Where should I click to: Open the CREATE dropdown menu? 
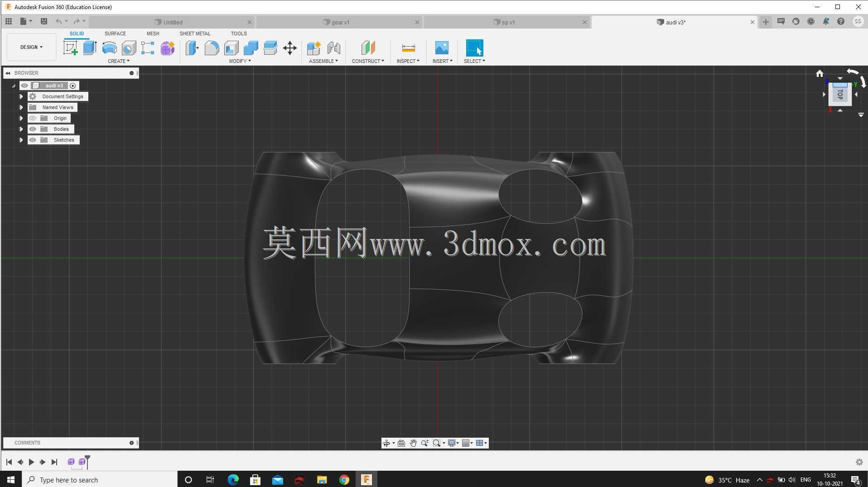pos(118,61)
